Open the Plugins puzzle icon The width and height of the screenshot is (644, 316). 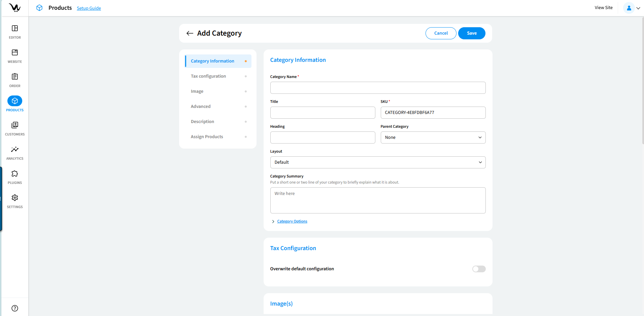[15, 174]
